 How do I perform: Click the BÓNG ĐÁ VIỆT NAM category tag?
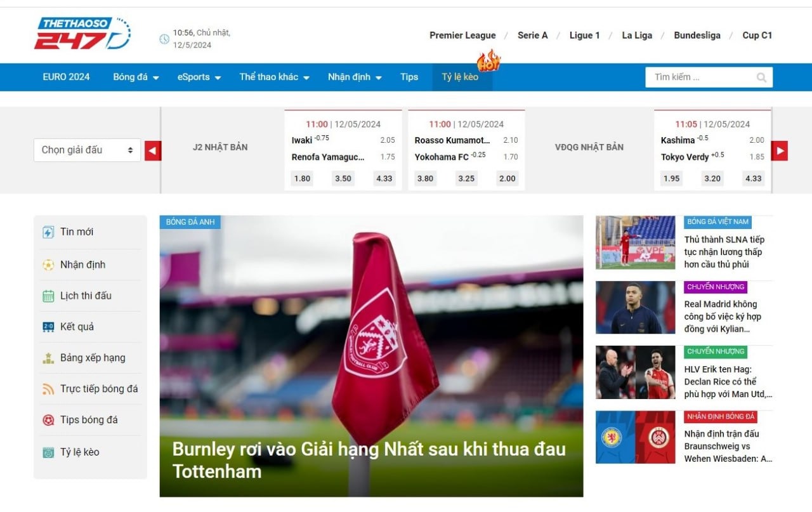718,222
